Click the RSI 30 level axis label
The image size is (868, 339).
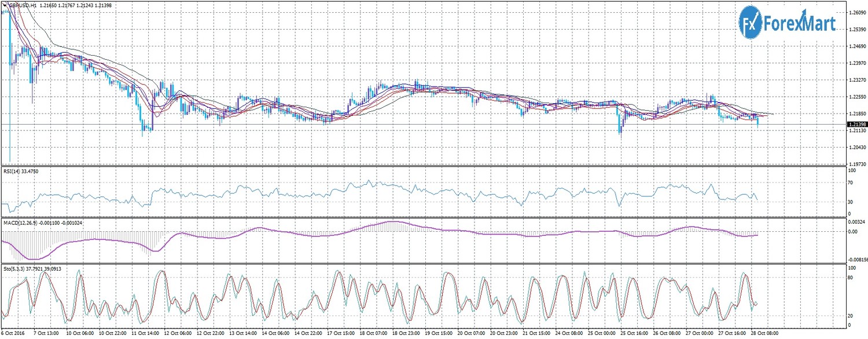point(851,202)
